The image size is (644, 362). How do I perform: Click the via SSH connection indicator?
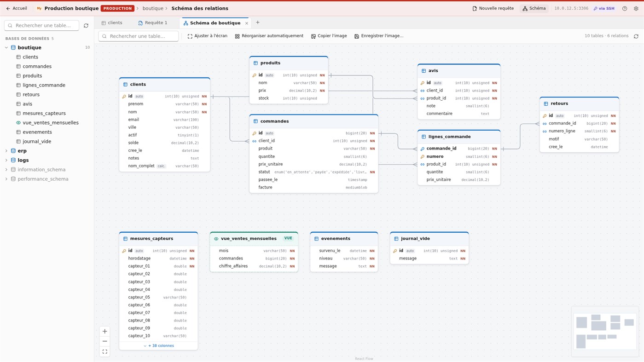(x=604, y=9)
